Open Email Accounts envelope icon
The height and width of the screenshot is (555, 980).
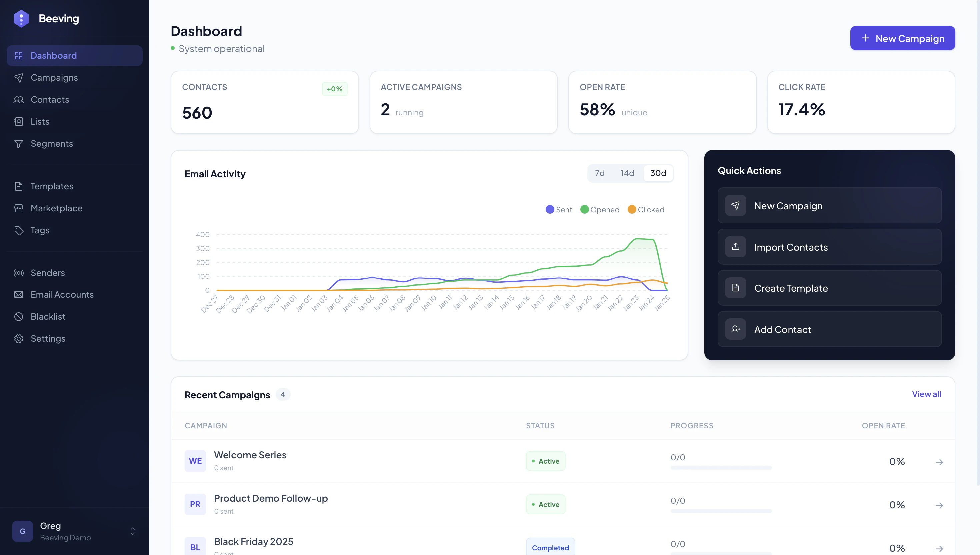pos(19,294)
